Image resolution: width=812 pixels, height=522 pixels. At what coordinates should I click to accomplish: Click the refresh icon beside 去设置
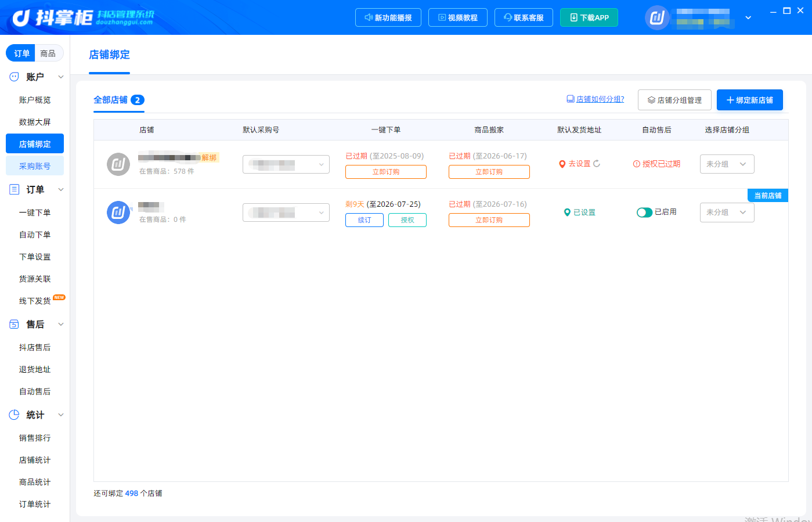597,164
